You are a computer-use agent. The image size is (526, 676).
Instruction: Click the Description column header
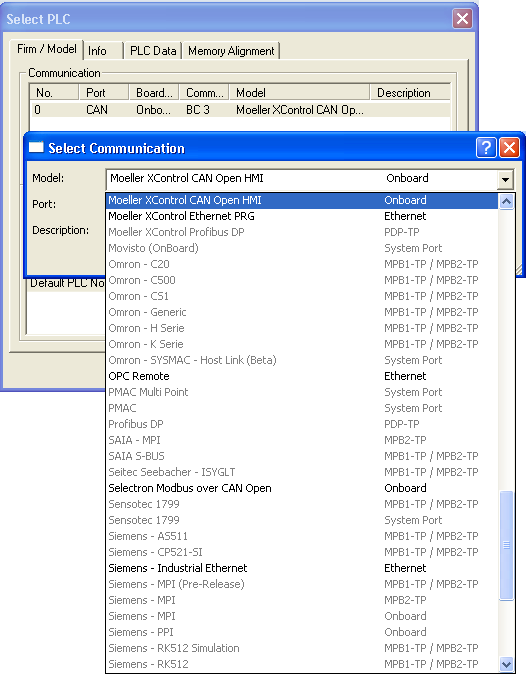(x=410, y=93)
